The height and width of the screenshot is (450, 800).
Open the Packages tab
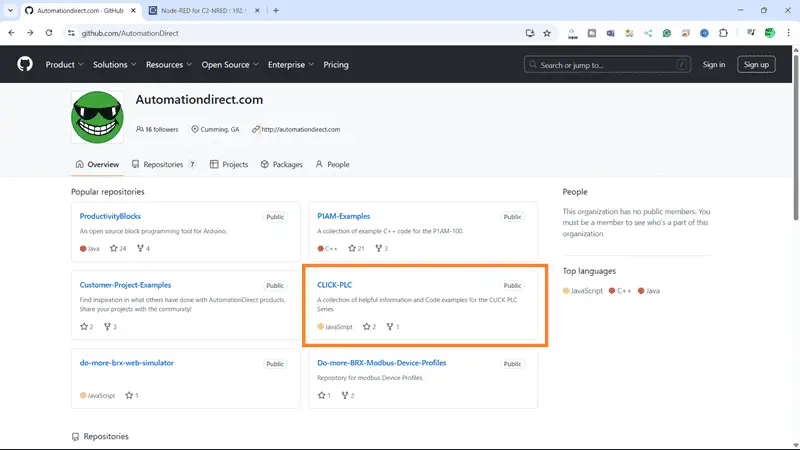[281, 164]
